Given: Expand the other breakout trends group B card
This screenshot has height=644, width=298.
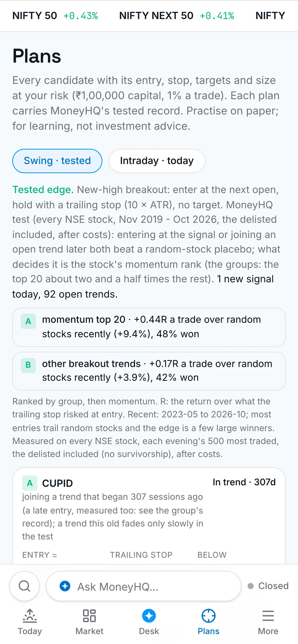Looking at the screenshot, I should 149,371.
